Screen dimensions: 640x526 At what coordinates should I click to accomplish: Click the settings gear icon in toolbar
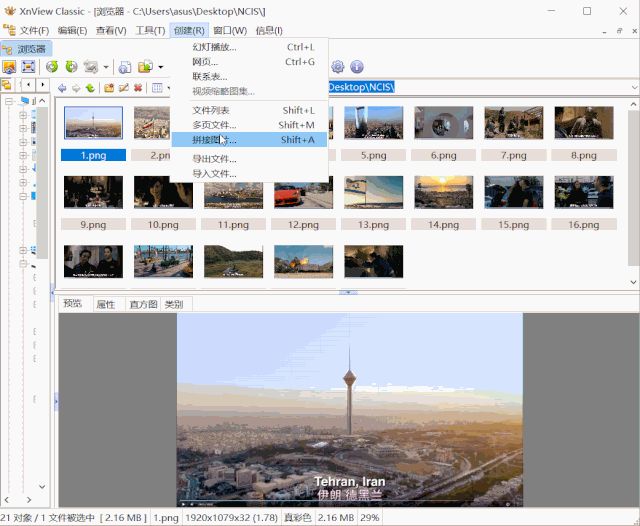337,67
